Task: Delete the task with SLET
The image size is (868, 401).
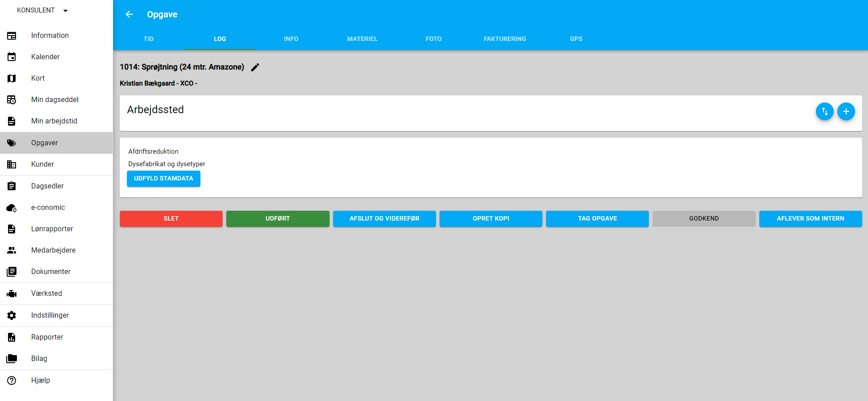Action: pos(171,219)
